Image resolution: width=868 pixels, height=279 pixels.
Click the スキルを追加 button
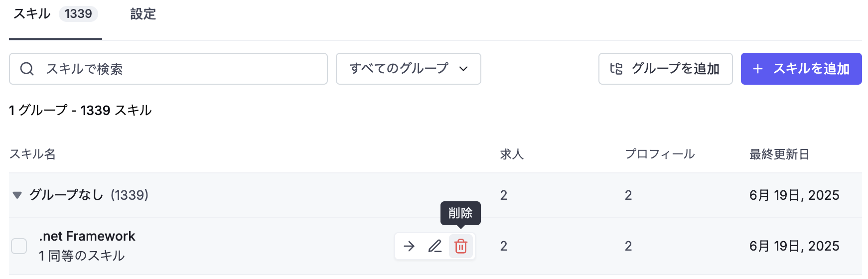point(801,69)
